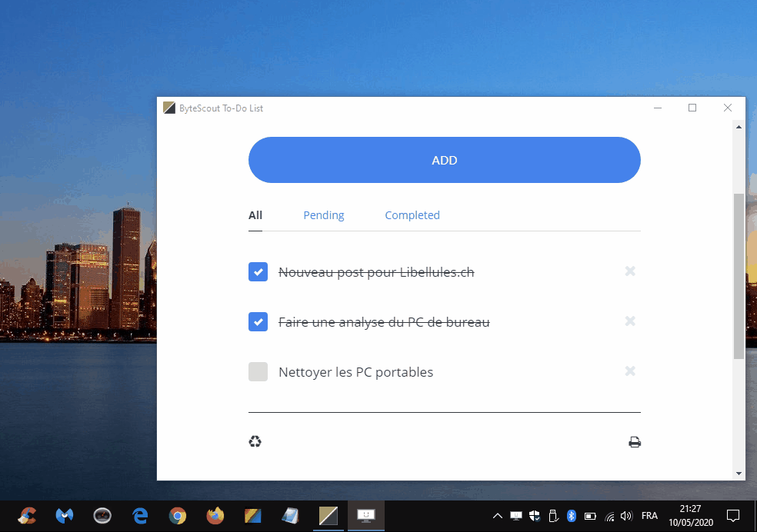Open the notepad-style taskbar icon
The height and width of the screenshot is (532, 757).
[x=290, y=516]
